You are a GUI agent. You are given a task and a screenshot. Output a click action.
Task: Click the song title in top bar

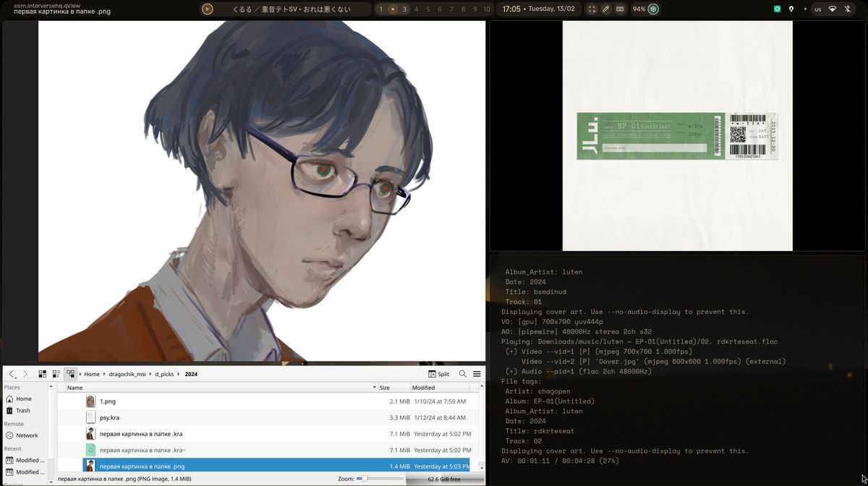click(x=292, y=9)
